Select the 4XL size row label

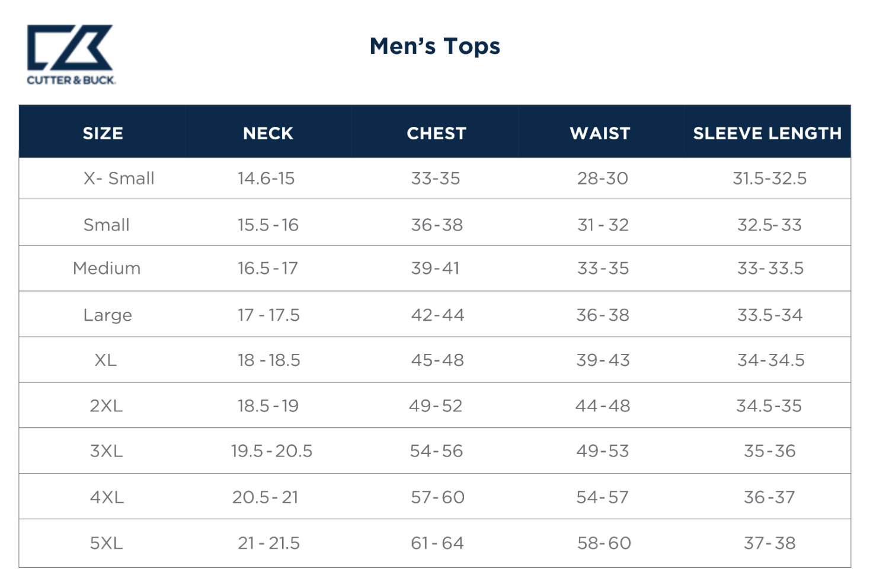[x=107, y=497]
